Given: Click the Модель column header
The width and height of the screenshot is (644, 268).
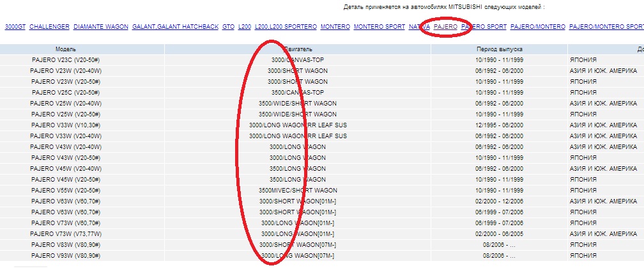Looking at the screenshot, I should point(66,49).
